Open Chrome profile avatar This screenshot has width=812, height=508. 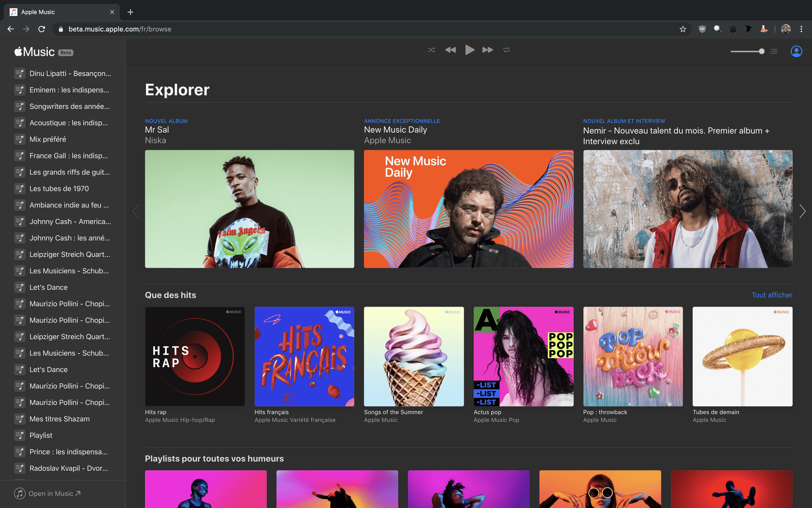pos(786,29)
